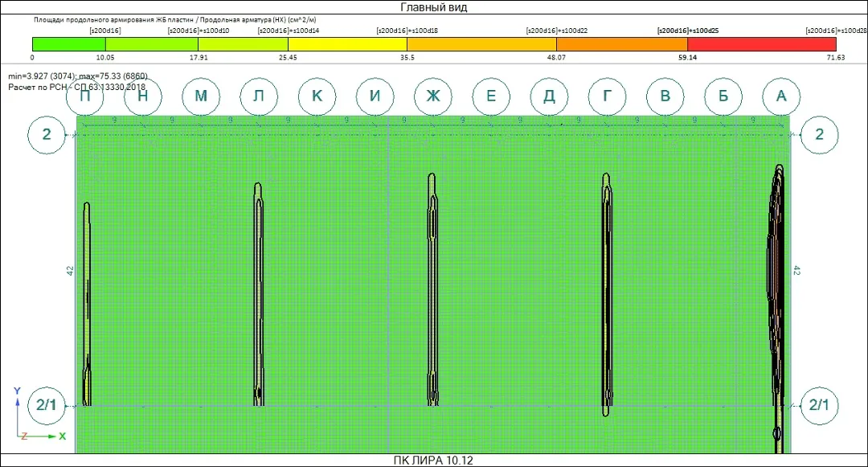Viewport: 868px width, 467px height.
Task: Click row axis bubble 2/1 on left side
Action: [x=47, y=406]
